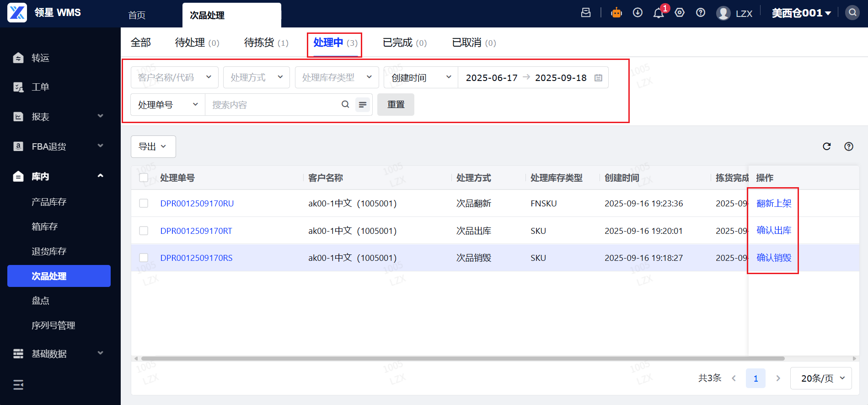Click 确认出库 for DPR0012509170RT
Image resolution: width=868 pixels, height=405 pixels.
774,230
